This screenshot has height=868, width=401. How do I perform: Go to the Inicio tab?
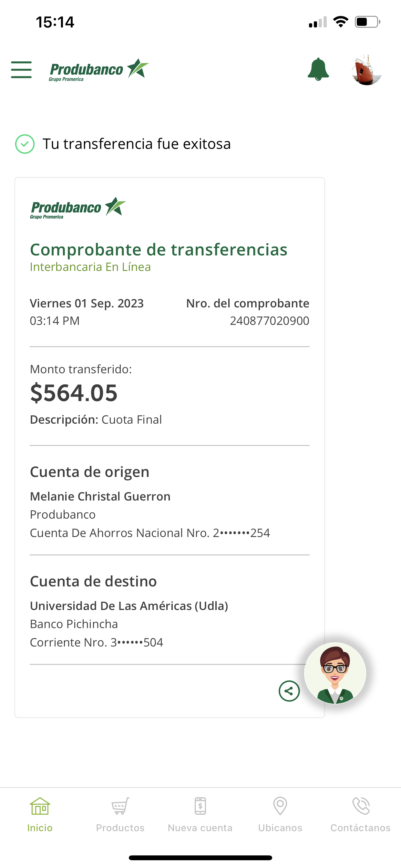pos(40,814)
